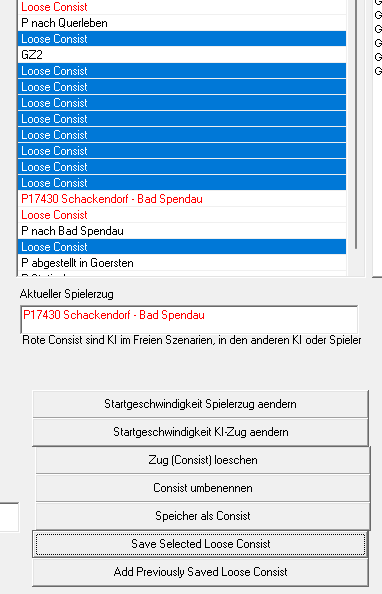
Task: Click Consist umbenennen button
Action: (x=203, y=488)
